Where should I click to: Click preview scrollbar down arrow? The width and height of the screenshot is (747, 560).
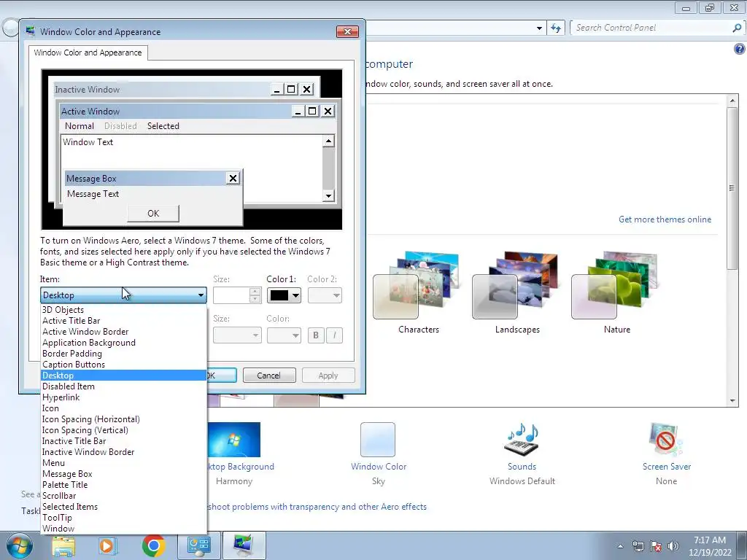[328, 195]
